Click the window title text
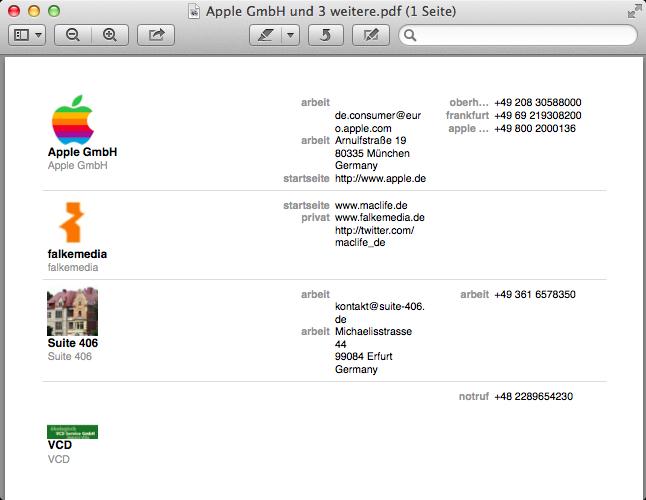This screenshot has width=646, height=500. 331,11
